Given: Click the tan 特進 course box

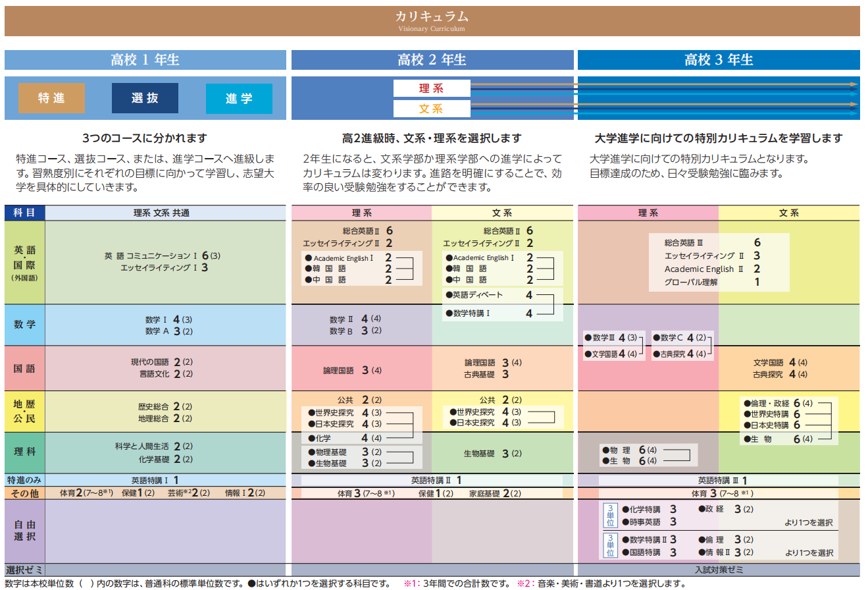Looking at the screenshot, I should [x=51, y=98].
